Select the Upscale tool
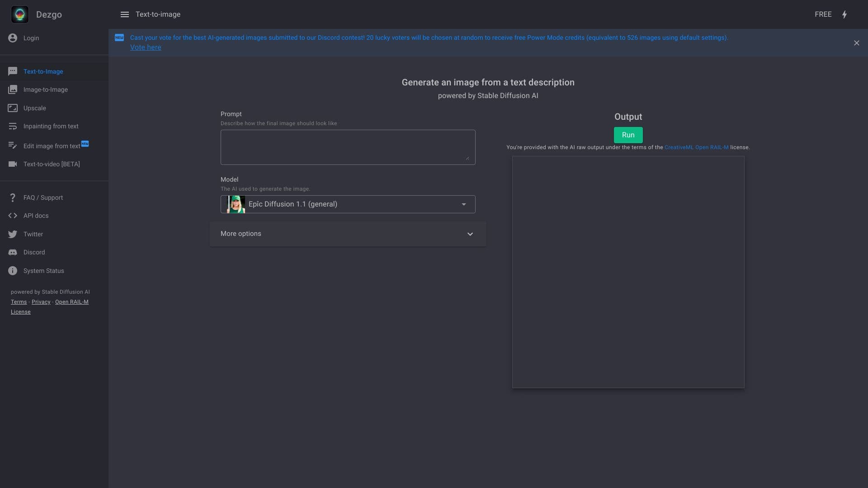This screenshot has width=868, height=488. click(34, 108)
